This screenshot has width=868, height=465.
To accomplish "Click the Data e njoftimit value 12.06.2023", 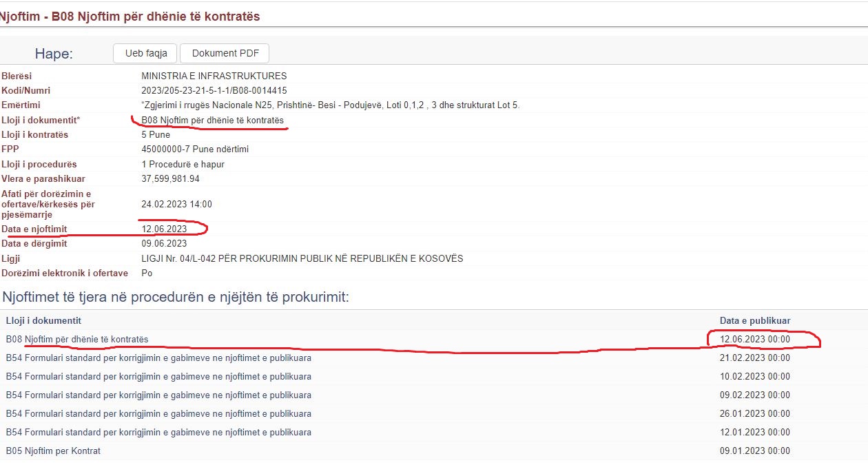I will pyautogui.click(x=164, y=229).
